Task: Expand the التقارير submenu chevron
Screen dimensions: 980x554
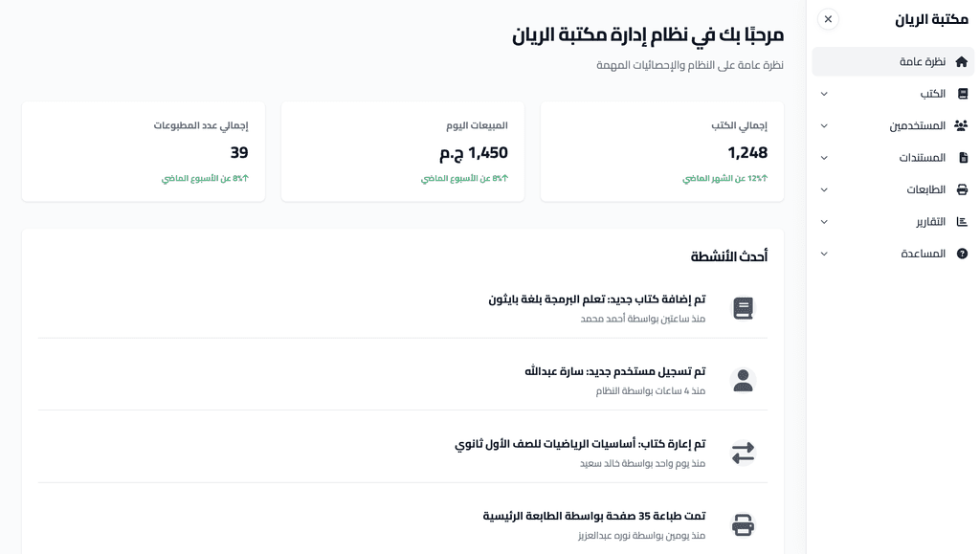Action: [824, 222]
